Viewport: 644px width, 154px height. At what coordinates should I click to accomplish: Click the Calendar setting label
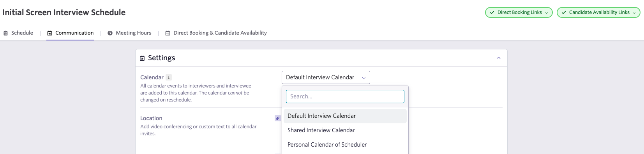[x=152, y=77]
